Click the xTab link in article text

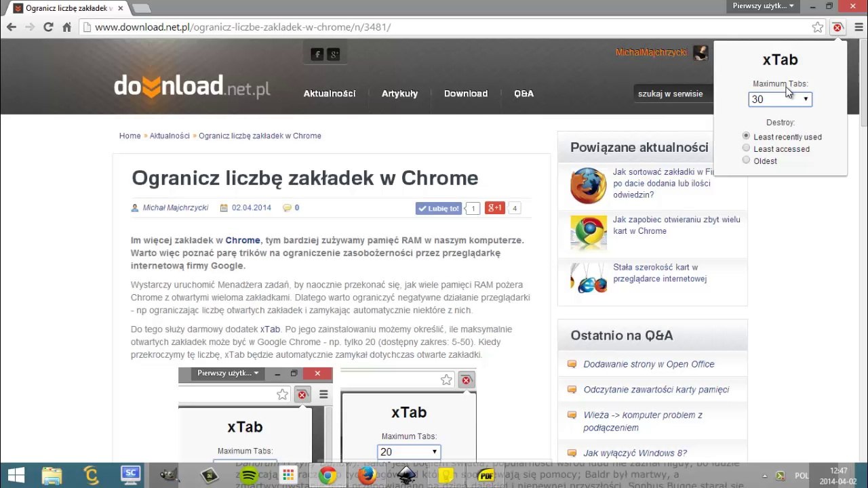[270, 329]
